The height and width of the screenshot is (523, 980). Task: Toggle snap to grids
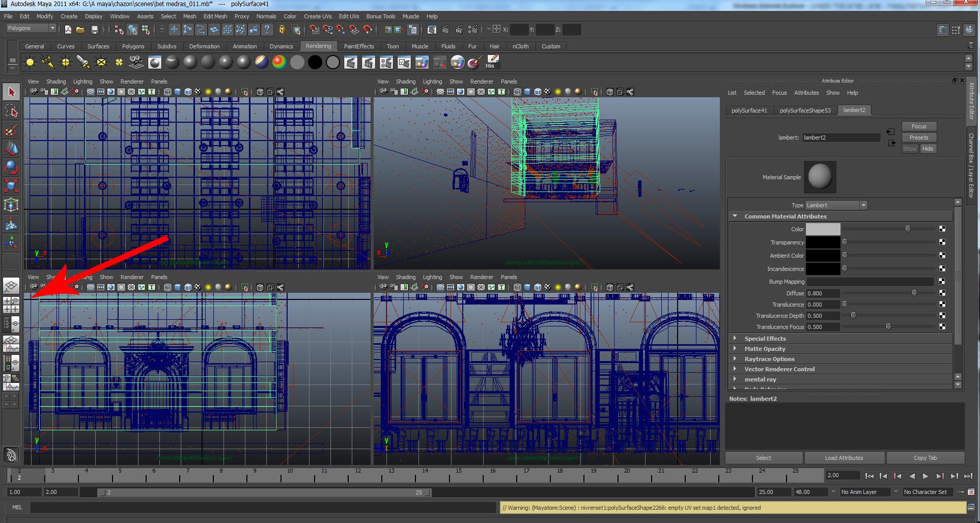[315, 30]
